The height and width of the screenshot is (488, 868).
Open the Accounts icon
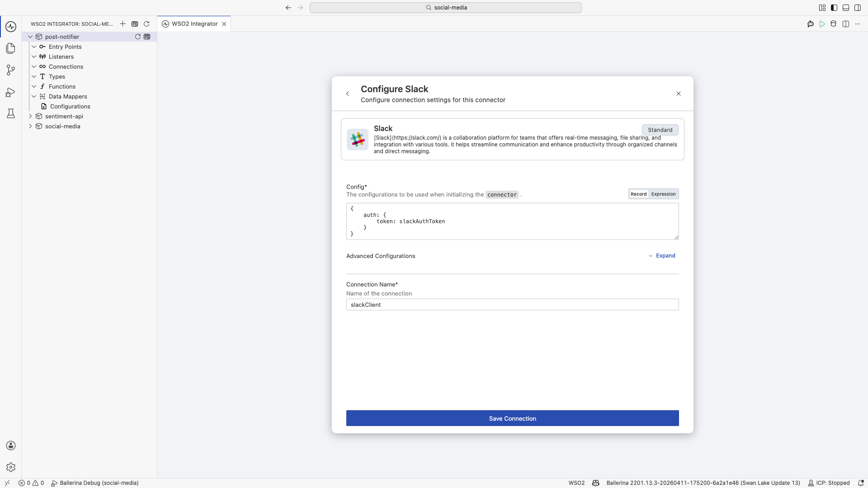click(x=11, y=446)
